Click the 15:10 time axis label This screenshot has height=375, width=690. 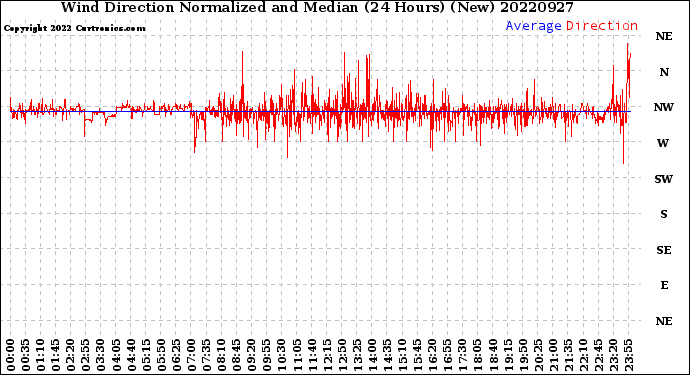(x=403, y=355)
